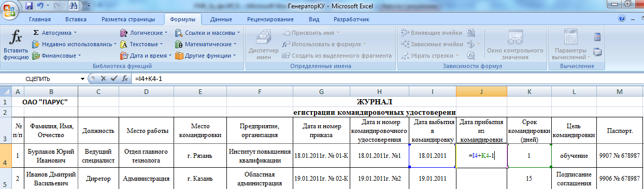Click the binoculars icon in Quick Access toolbar

pyautogui.click(x=73, y=5)
